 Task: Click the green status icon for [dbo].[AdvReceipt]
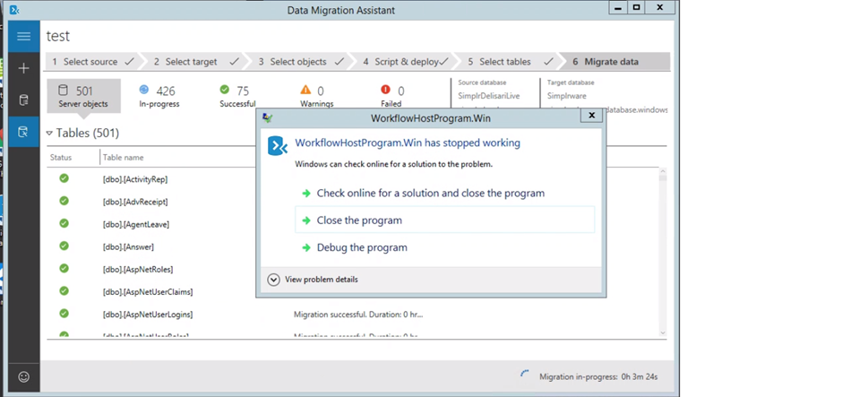click(64, 201)
